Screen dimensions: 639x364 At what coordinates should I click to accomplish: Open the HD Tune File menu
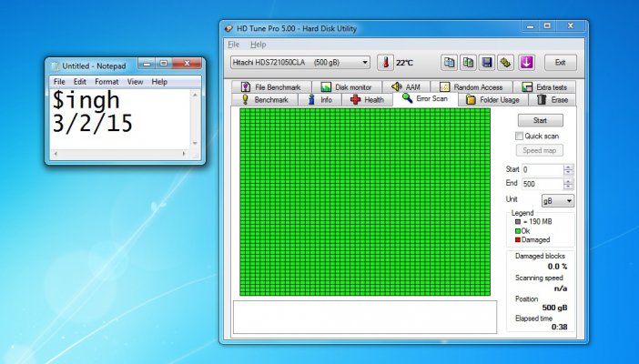pos(234,45)
